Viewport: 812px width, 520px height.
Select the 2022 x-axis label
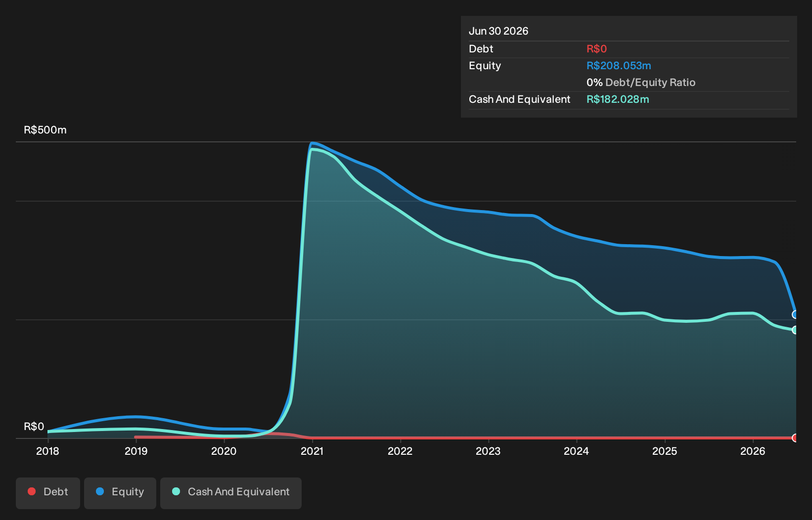400,451
